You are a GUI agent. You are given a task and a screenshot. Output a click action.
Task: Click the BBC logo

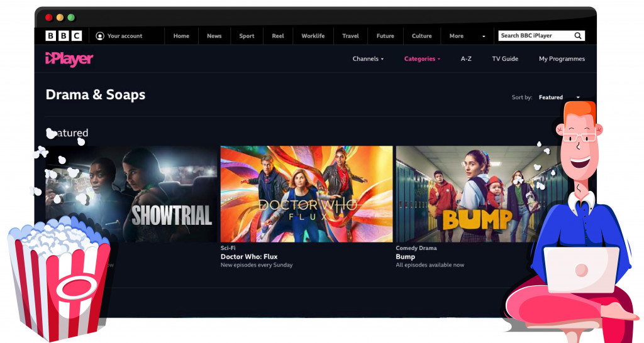(x=64, y=36)
